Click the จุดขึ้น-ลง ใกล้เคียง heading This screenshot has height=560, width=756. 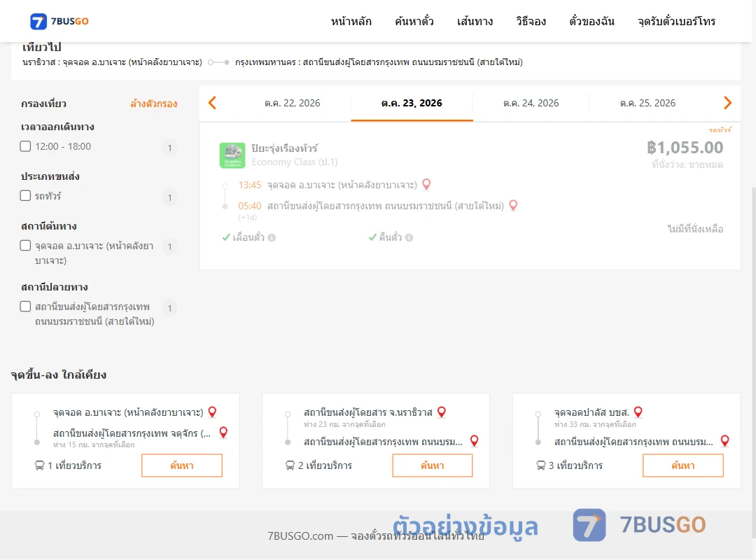[59, 374]
